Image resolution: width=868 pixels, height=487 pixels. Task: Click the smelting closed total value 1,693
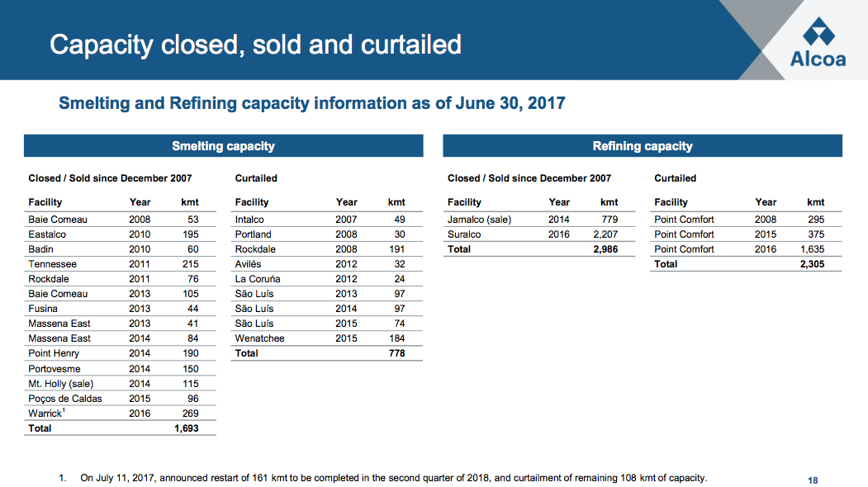(186, 428)
